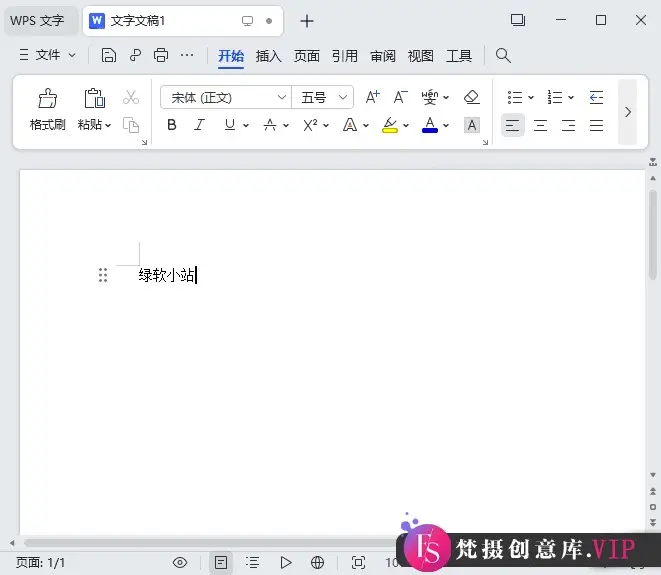
Task: Switch to the 审阅 ribbon tab
Action: [383, 56]
